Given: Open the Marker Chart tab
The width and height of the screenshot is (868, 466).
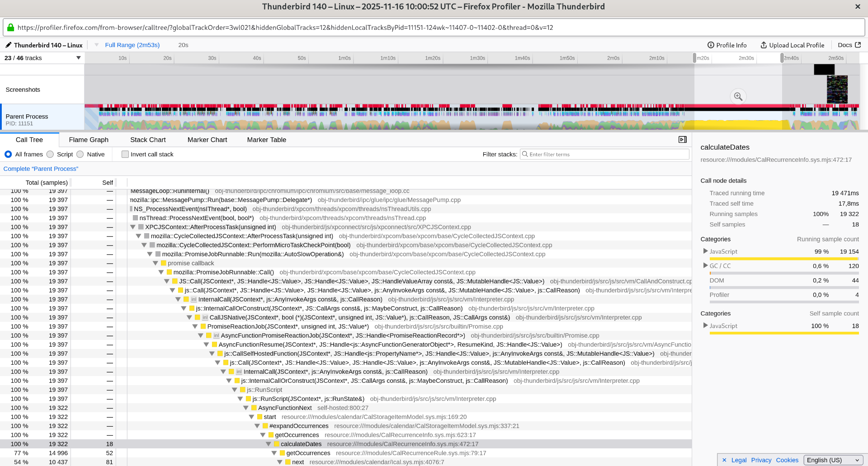Looking at the screenshot, I should 207,140.
